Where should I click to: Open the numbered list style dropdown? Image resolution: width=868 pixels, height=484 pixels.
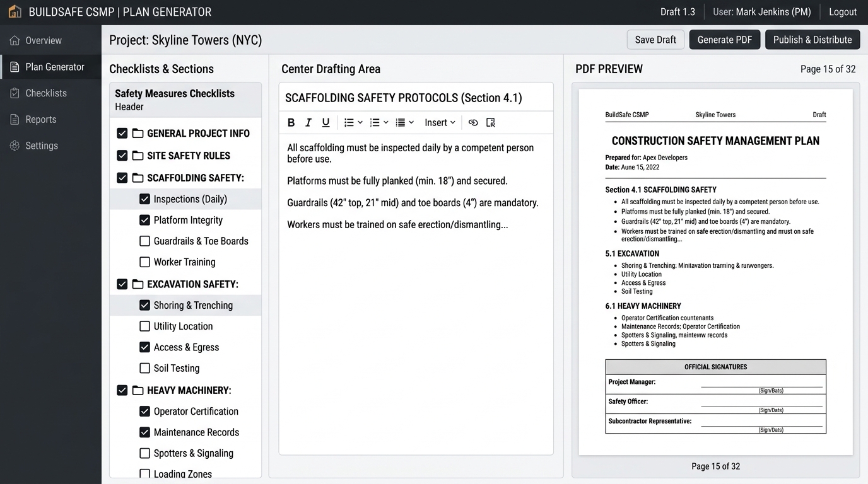[x=379, y=123]
